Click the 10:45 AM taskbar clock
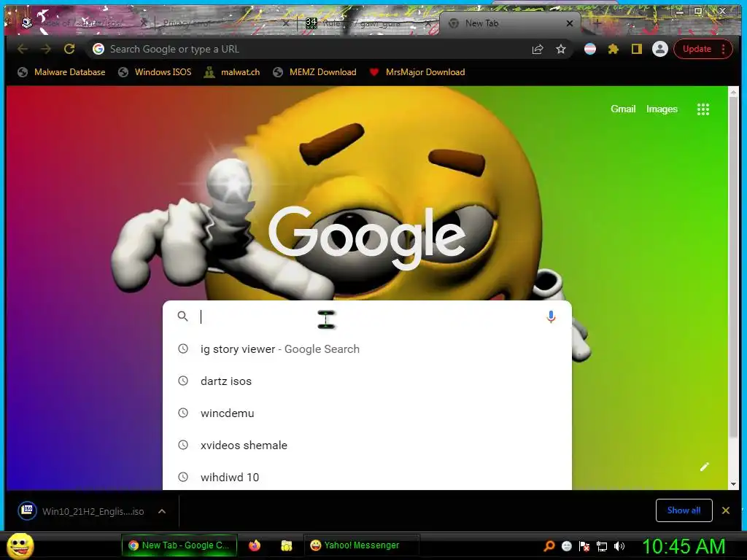This screenshot has height=560, width=747. (684, 546)
